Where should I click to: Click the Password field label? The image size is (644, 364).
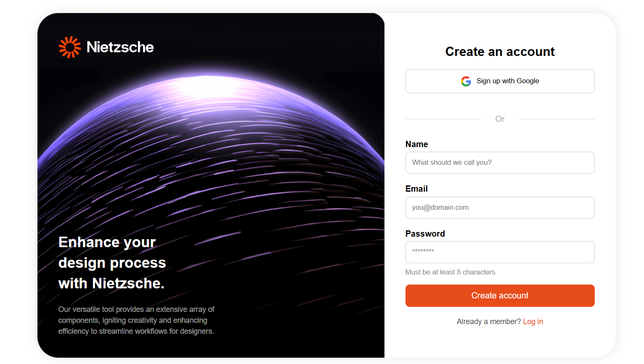pyautogui.click(x=425, y=234)
